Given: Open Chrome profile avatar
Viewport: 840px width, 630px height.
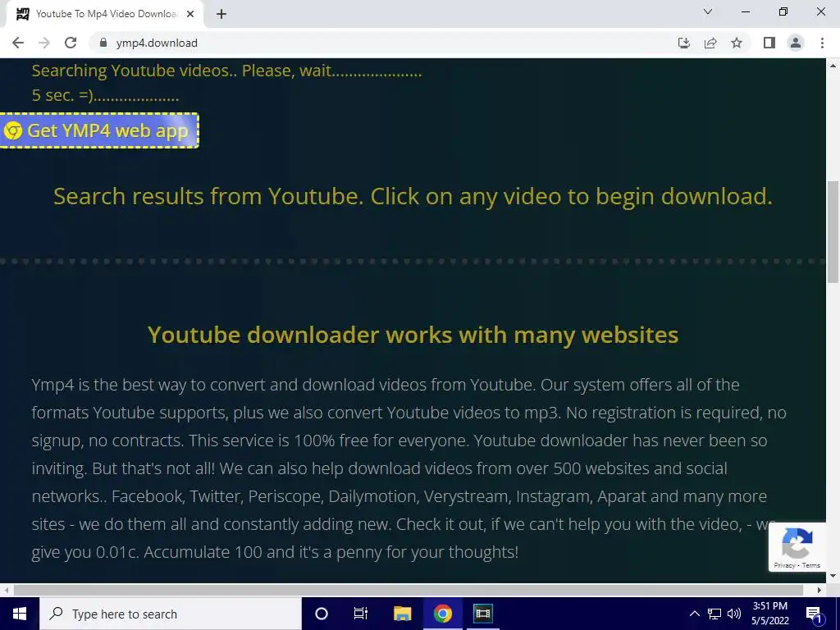Looking at the screenshot, I should (x=796, y=43).
